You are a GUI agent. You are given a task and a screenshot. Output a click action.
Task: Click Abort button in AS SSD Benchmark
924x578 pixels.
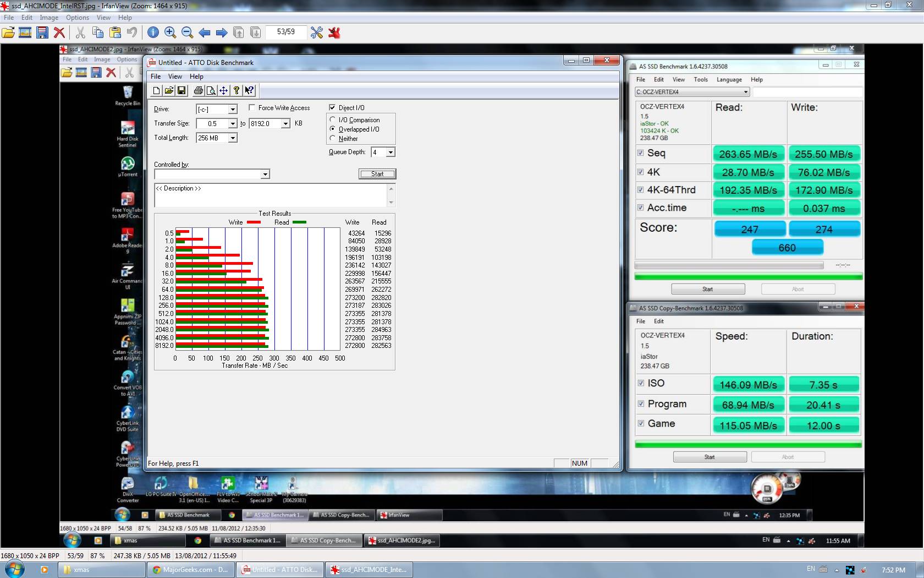(x=798, y=289)
